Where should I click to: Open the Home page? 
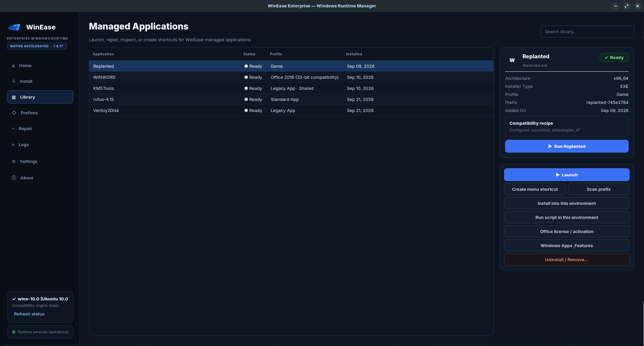tap(40, 66)
